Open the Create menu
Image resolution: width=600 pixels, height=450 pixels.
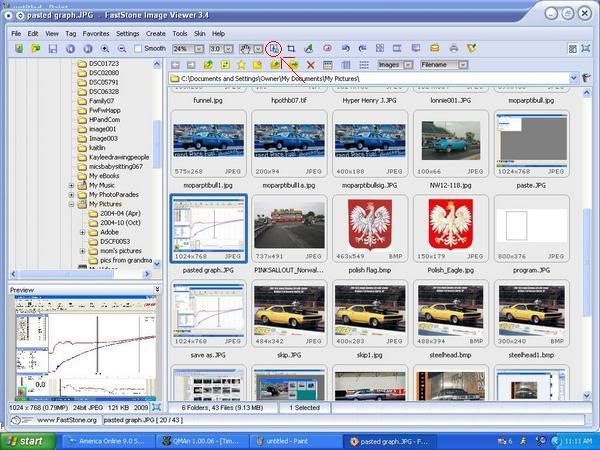point(156,34)
